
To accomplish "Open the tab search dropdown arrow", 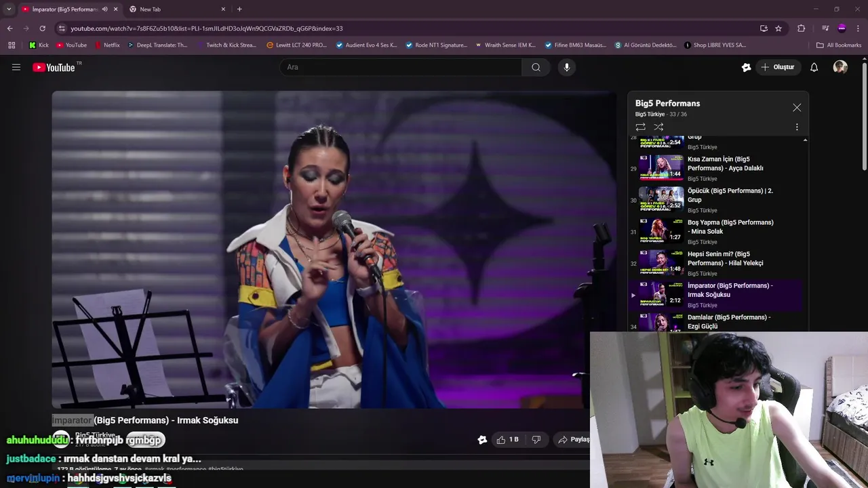I will [9, 9].
